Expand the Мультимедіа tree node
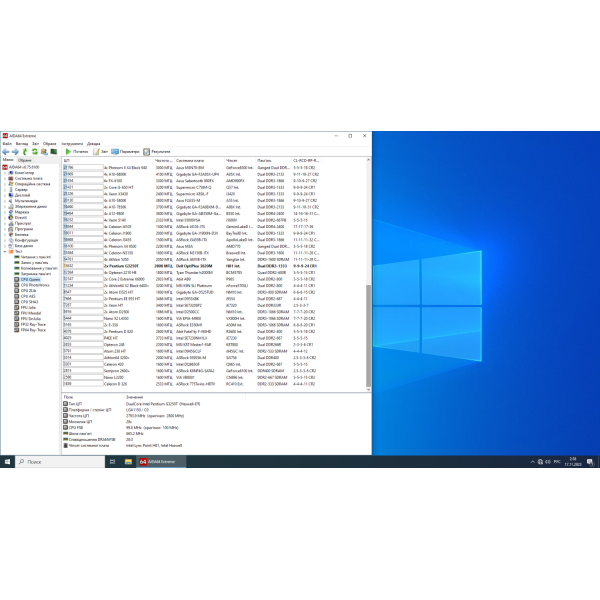This screenshot has width=600, height=600. click(x=5, y=201)
